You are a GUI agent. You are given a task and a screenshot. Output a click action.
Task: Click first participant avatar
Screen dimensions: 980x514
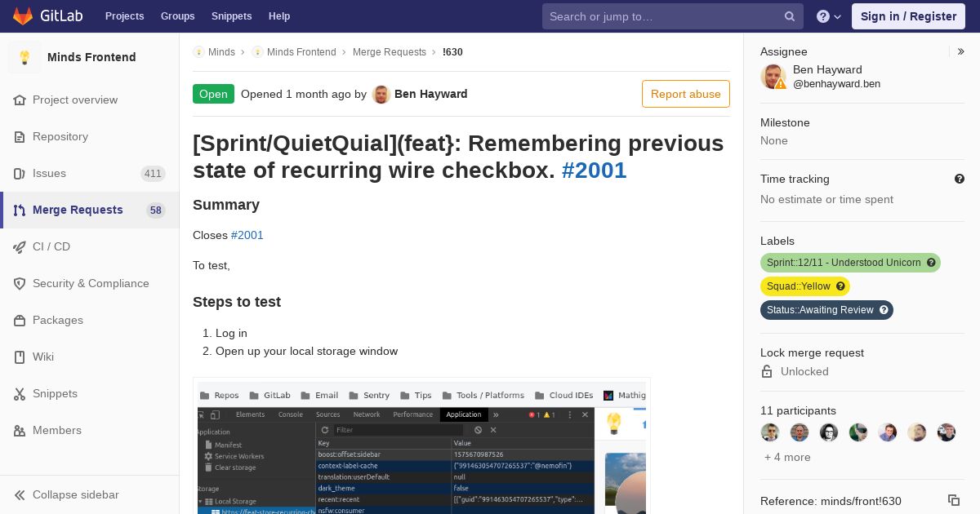click(x=770, y=432)
